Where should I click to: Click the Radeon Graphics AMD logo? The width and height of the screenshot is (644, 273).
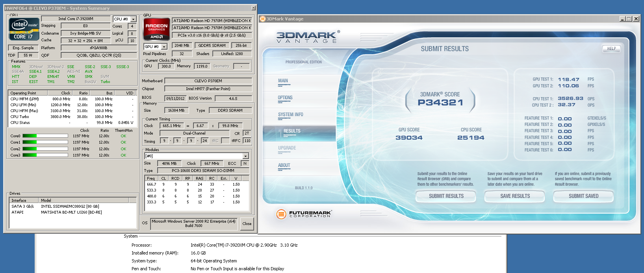(156, 29)
